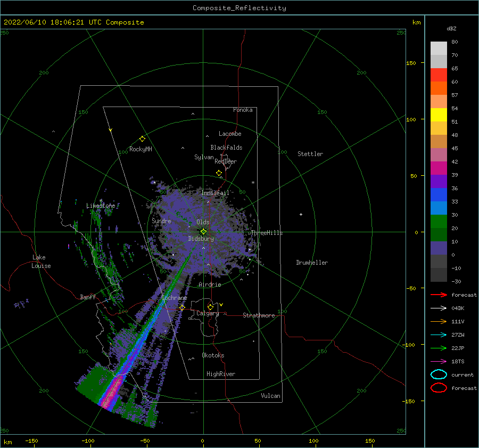Select the red forecast ellipse icon
The image size is (479, 448).
(439, 388)
